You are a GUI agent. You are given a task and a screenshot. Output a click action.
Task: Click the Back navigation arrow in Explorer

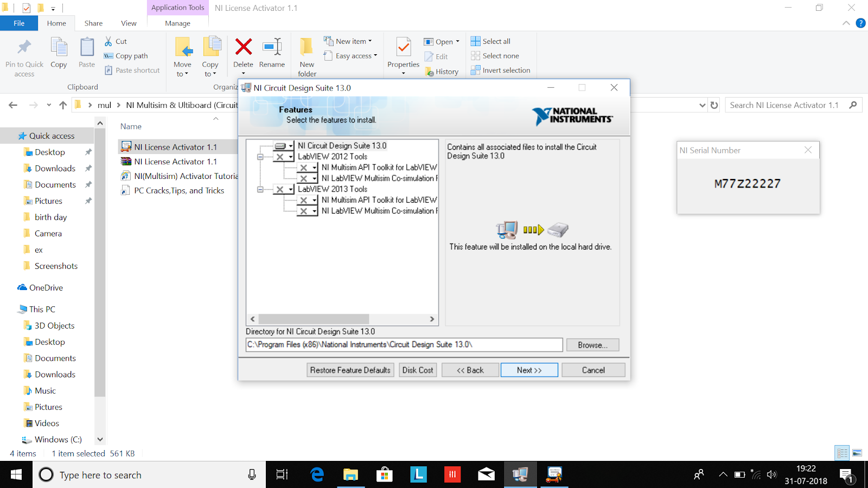click(13, 105)
